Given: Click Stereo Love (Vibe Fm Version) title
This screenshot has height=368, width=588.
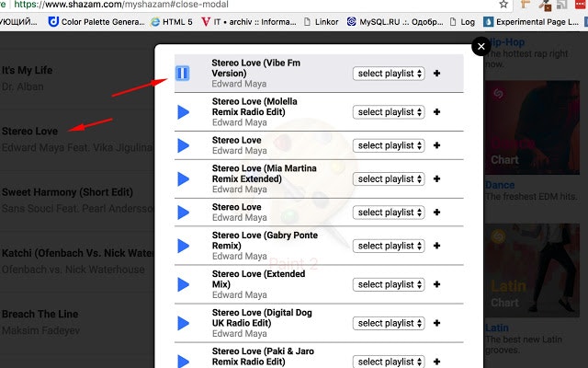Looking at the screenshot, I should (255, 68).
